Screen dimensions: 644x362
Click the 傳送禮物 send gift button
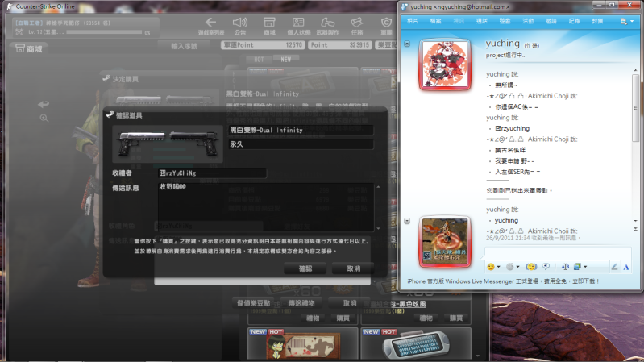point(301,303)
